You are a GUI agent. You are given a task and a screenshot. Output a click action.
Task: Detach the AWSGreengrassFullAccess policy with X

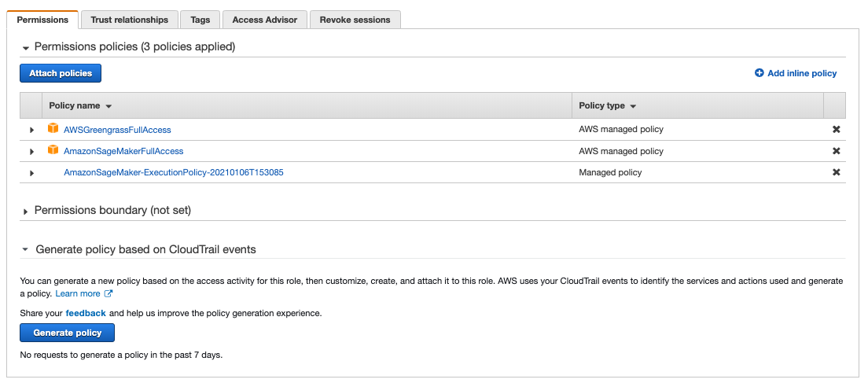[836, 130]
